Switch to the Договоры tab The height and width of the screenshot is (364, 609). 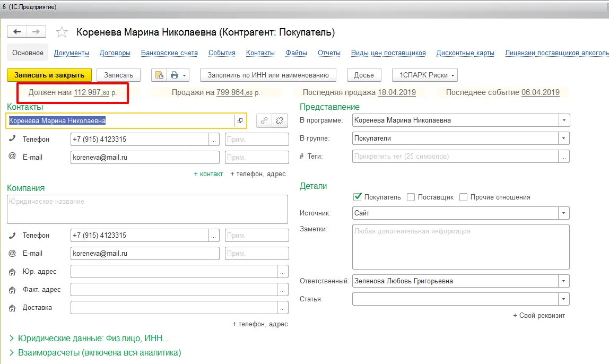(x=115, y=53)
